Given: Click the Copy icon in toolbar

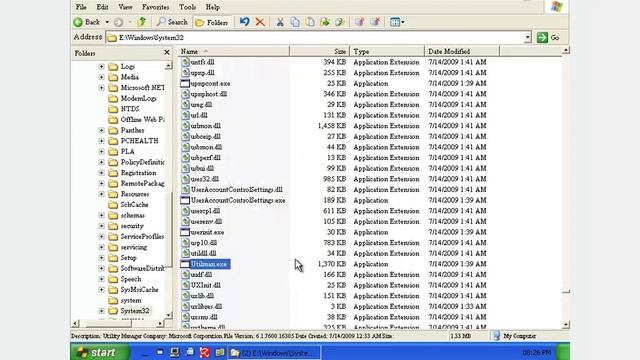Looking at the screenshot, I should click(x=295, y=22).
